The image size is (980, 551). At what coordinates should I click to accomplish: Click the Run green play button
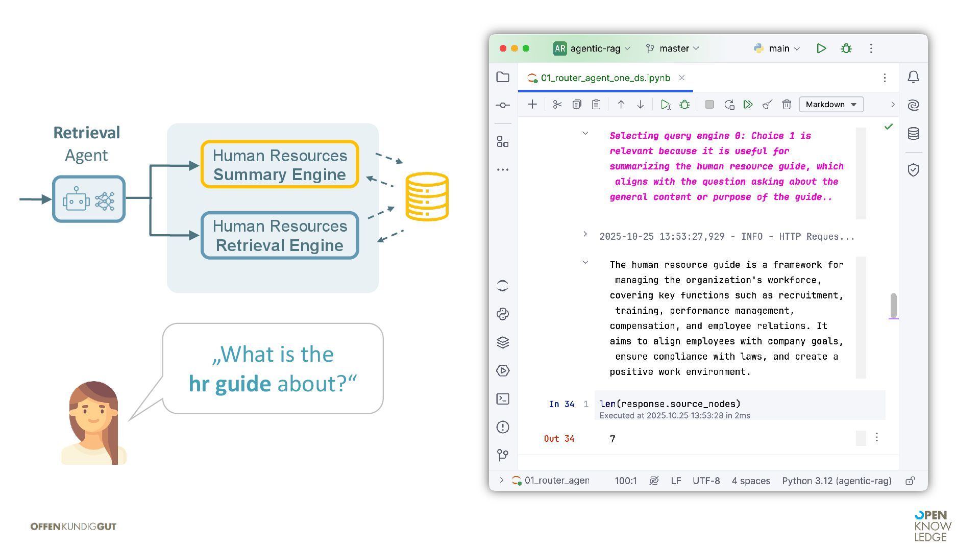821,48
